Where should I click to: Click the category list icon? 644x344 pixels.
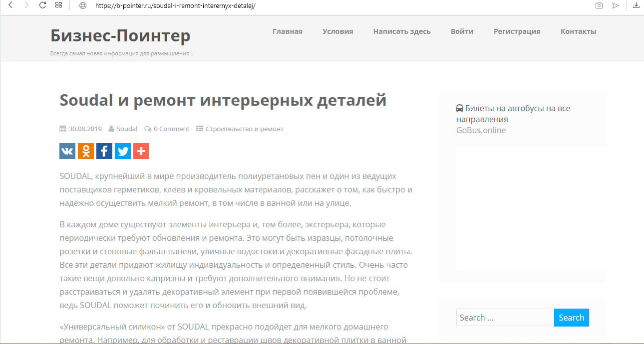(200, 129)
